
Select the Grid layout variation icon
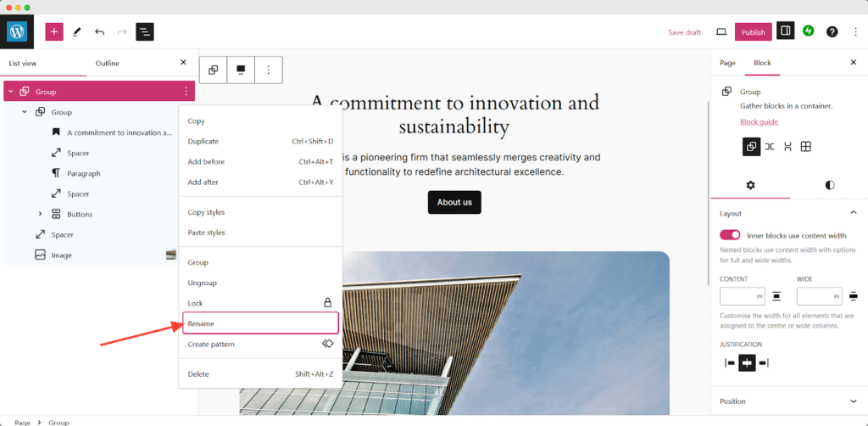(x=806, y=147)
